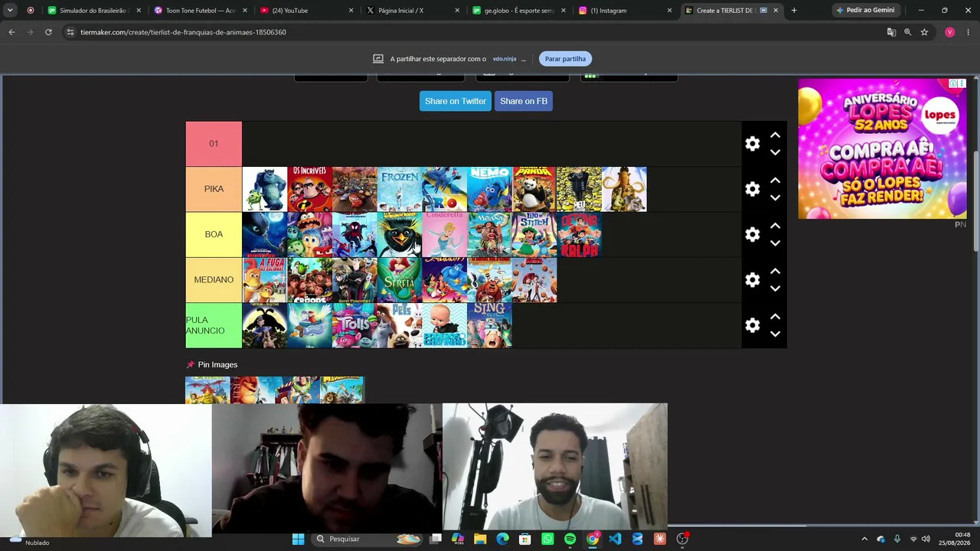Click the tiermaker URL address bar
This screenshot has height=551, width=980.
(475, 32)
